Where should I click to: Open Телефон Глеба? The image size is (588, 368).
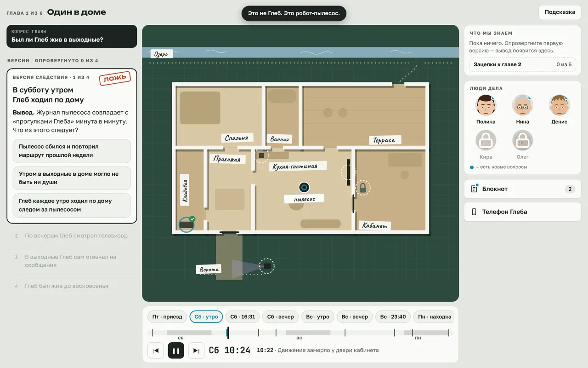coord(522,212)
